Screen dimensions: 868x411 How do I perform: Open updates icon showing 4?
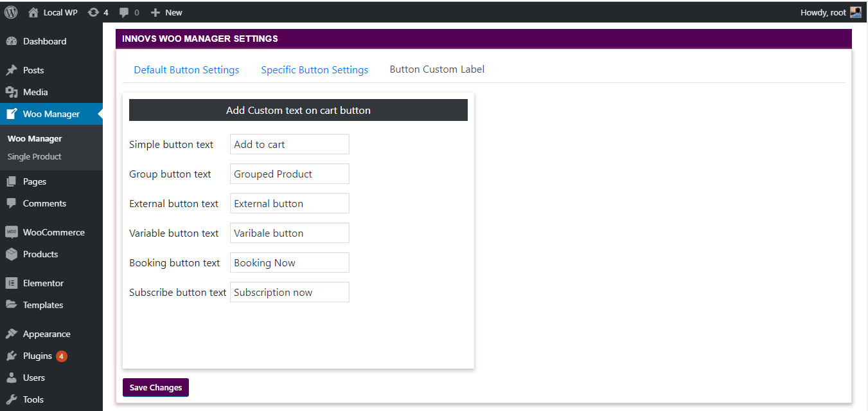point(94,12)
